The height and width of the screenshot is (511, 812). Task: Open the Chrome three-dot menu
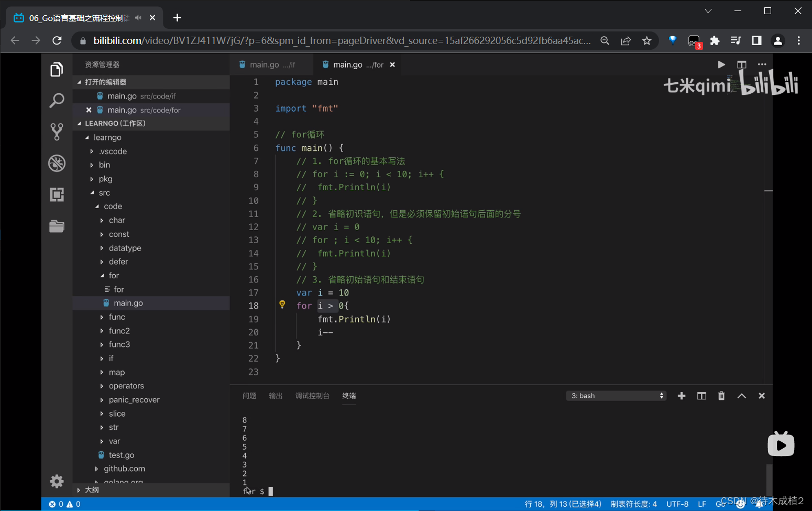coord(798,41)
